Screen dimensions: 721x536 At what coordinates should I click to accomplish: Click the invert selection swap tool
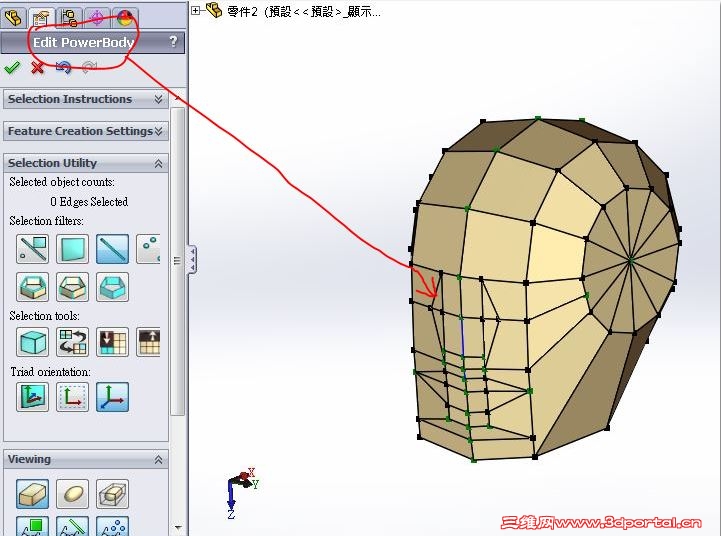click(x=72, y=342)
